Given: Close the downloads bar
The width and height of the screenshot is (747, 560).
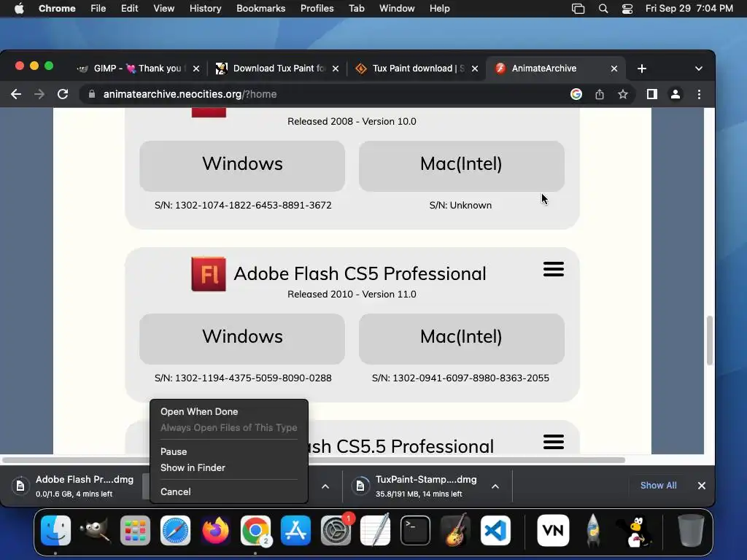Looking at the screenshot, I should tap(701, 486).
